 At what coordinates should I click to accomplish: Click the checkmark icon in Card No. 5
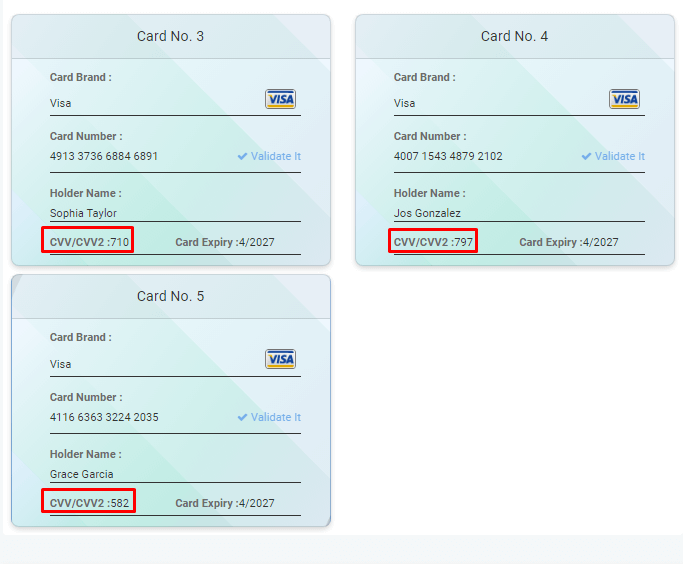point(242,417)
